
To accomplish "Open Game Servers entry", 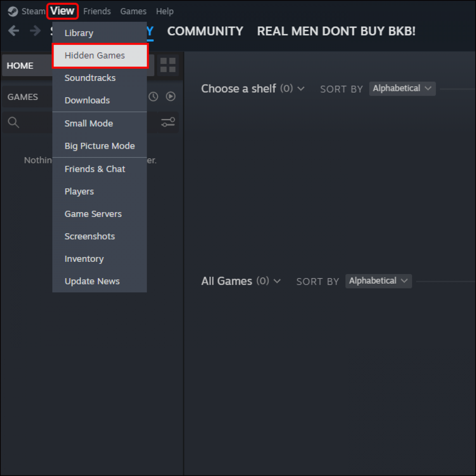I will coord(100,214).
